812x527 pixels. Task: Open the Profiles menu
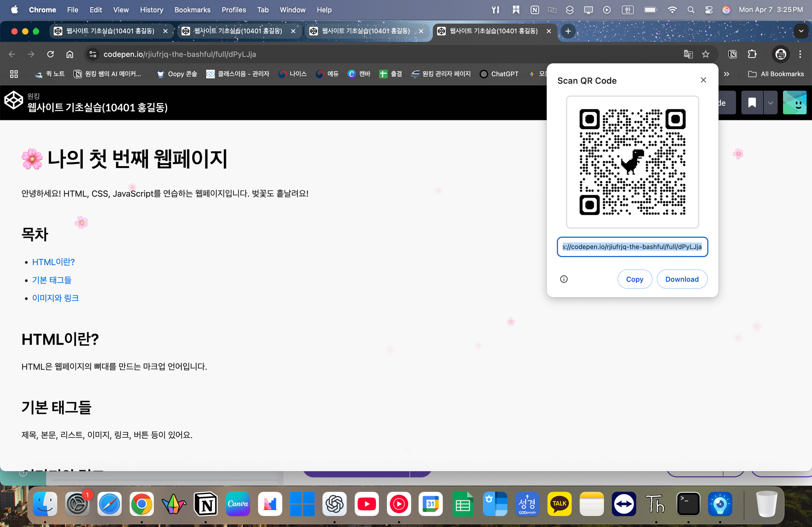pyautogui.click(x=234, y=10)
